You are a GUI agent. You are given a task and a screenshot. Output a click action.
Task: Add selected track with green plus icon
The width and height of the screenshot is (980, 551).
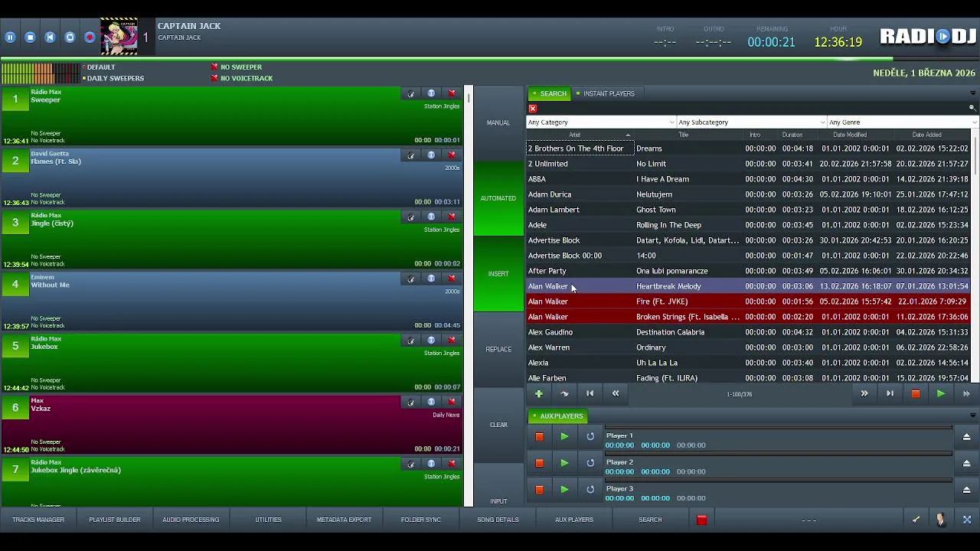point(539,393)
